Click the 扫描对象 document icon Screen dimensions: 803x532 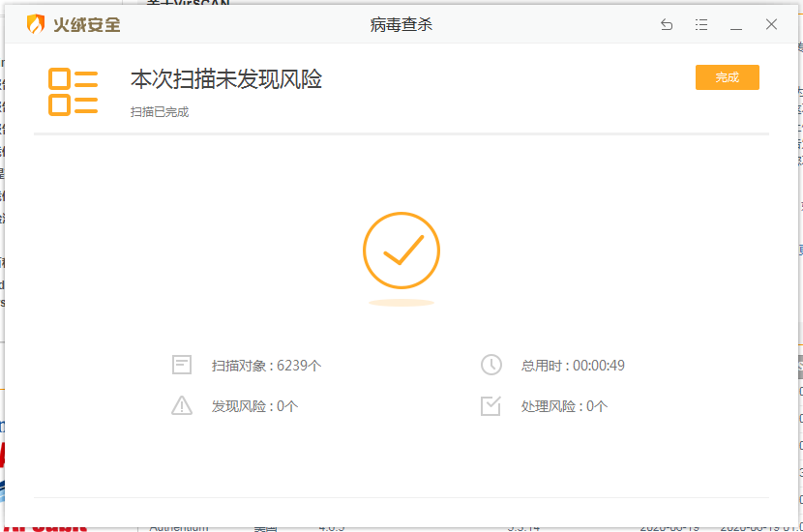tap(182, 365)
